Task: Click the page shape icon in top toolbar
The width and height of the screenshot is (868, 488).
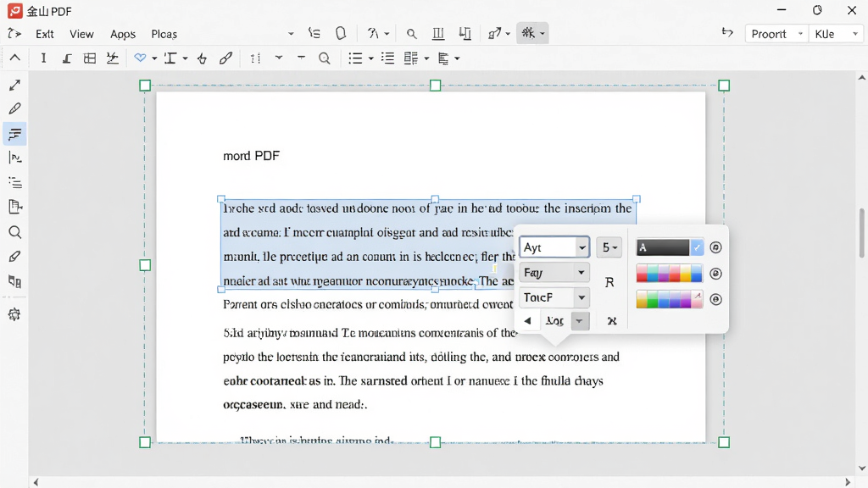Action: tap(341, 33)
